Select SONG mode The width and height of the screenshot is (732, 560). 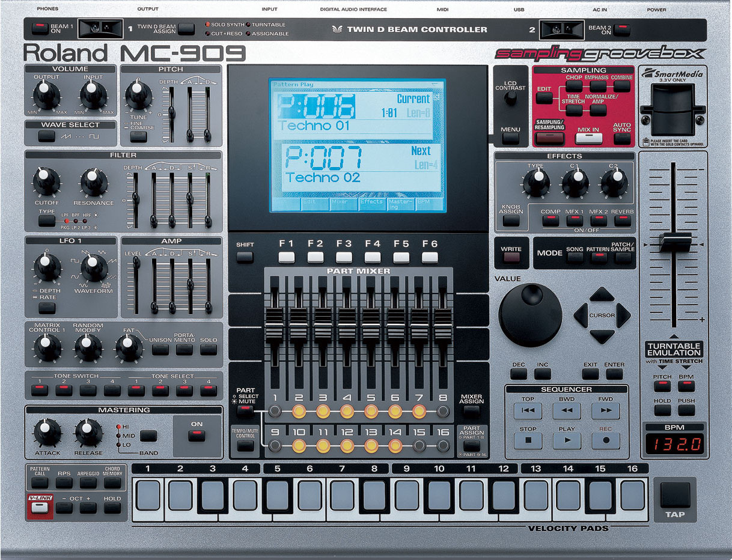click(x=575, y=258)
